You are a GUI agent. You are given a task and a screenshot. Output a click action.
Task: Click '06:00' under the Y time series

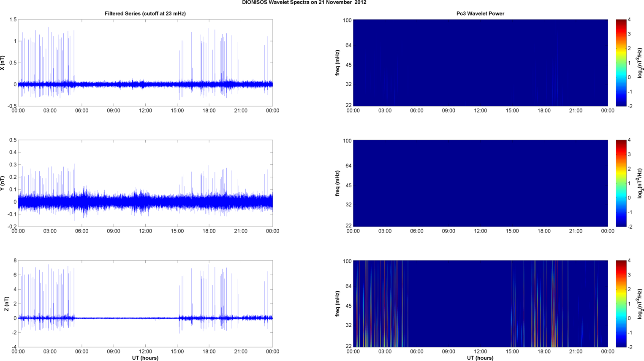pos(82,231)
